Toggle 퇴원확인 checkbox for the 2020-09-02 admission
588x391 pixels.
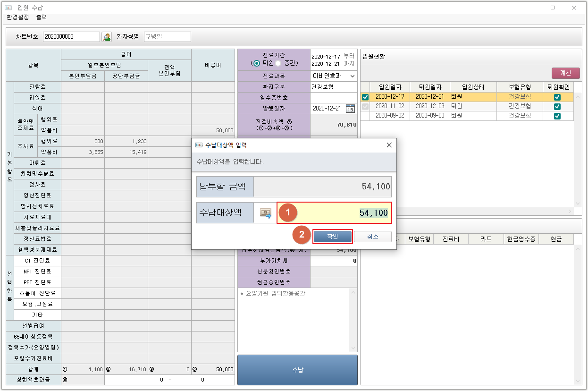tap(557, 116)
